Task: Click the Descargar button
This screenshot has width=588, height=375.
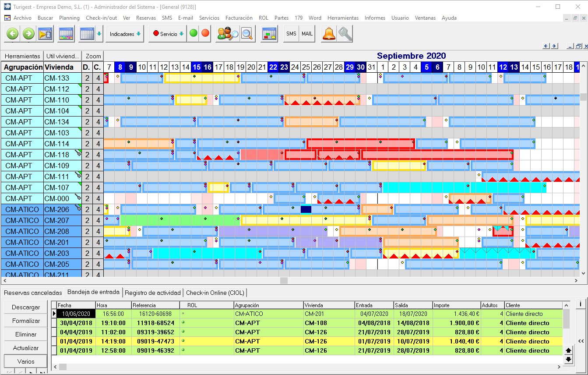Action: coord(26,307)
